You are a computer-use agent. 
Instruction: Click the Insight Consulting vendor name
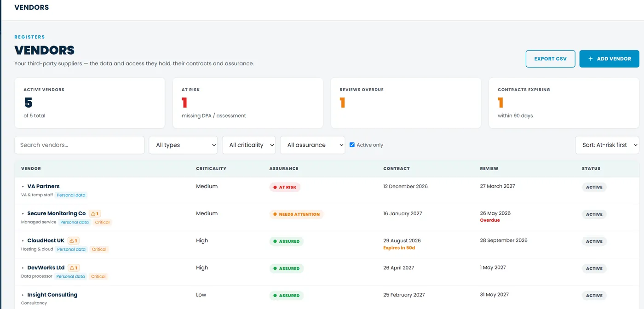(x=52, y=295)
